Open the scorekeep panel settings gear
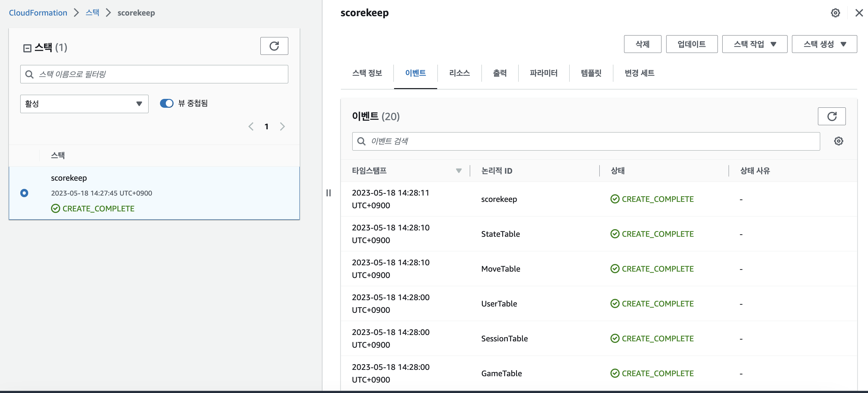 (x=835, y=13)
